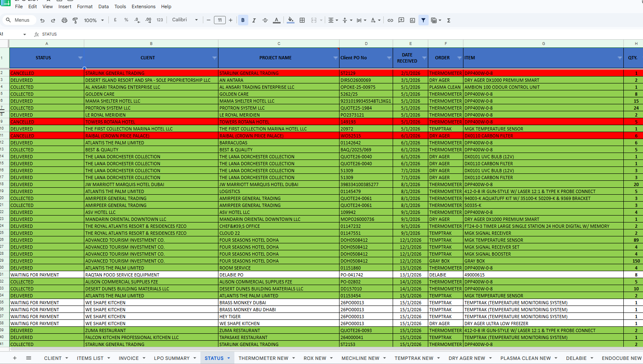This screenshot has width=643, height=364.
Task: Open text wrapping dropdown
Action: tap(361, 20)
